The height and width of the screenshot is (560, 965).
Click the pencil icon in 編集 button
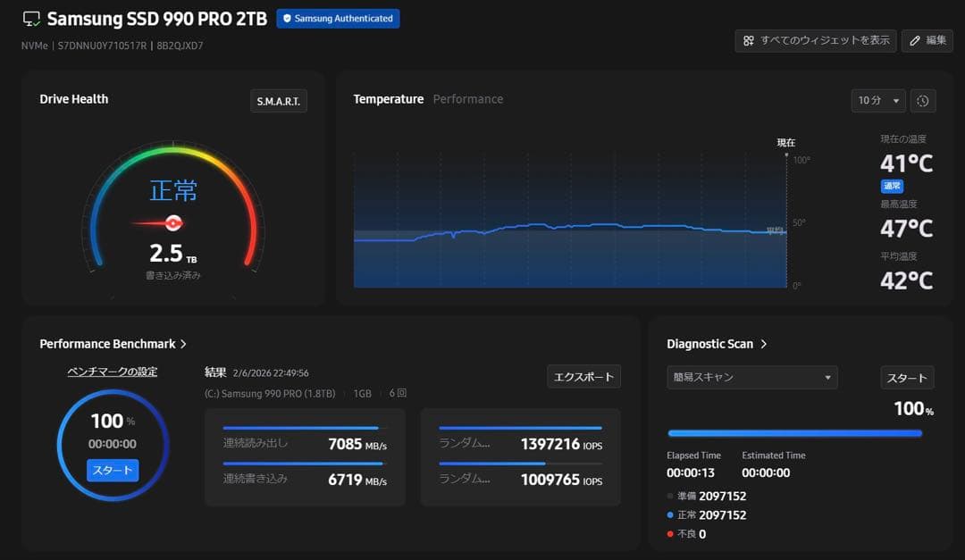click(915, 40)
